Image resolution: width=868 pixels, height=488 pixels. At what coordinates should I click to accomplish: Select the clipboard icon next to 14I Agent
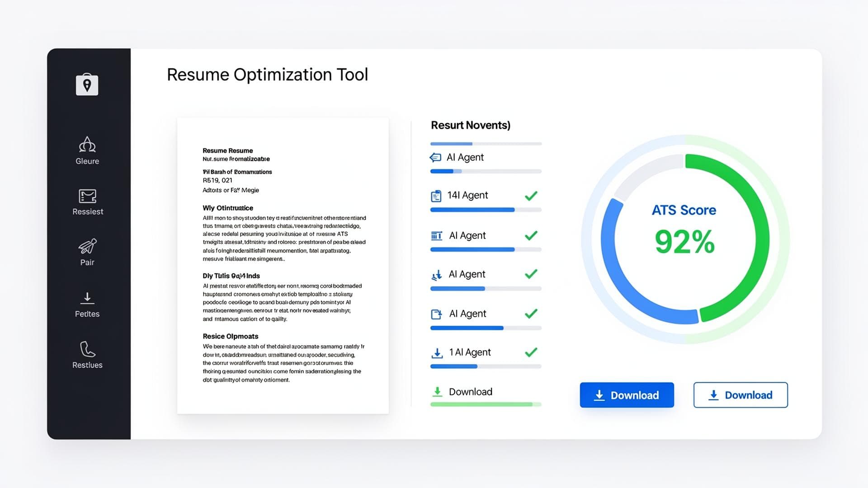436,195
